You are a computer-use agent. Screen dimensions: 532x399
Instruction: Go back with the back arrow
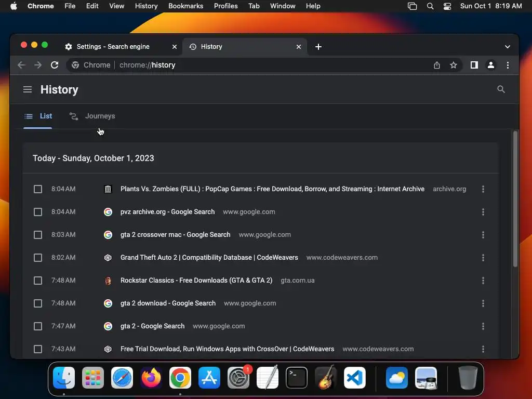[x=21, y=65]
